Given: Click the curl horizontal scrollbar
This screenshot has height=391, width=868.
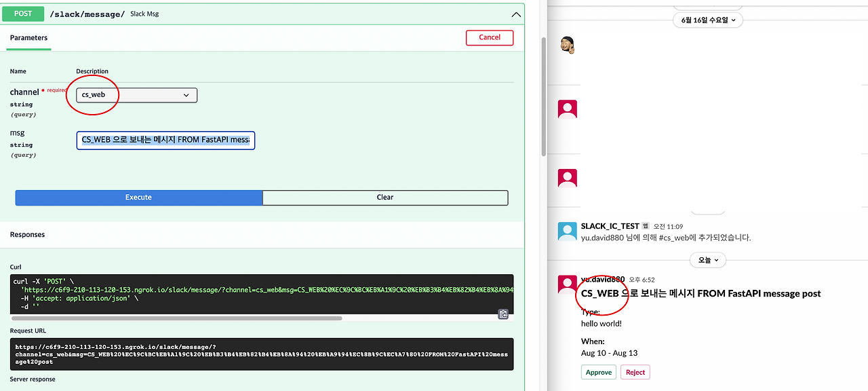Looking at the screenshot, I should tap(177, 318).
